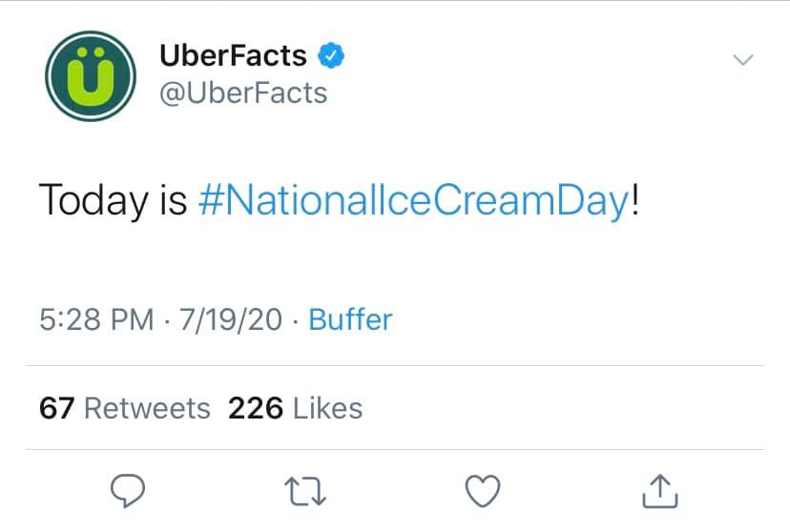
Task: Click the Buffer source link
Action: tap(350, 319)
